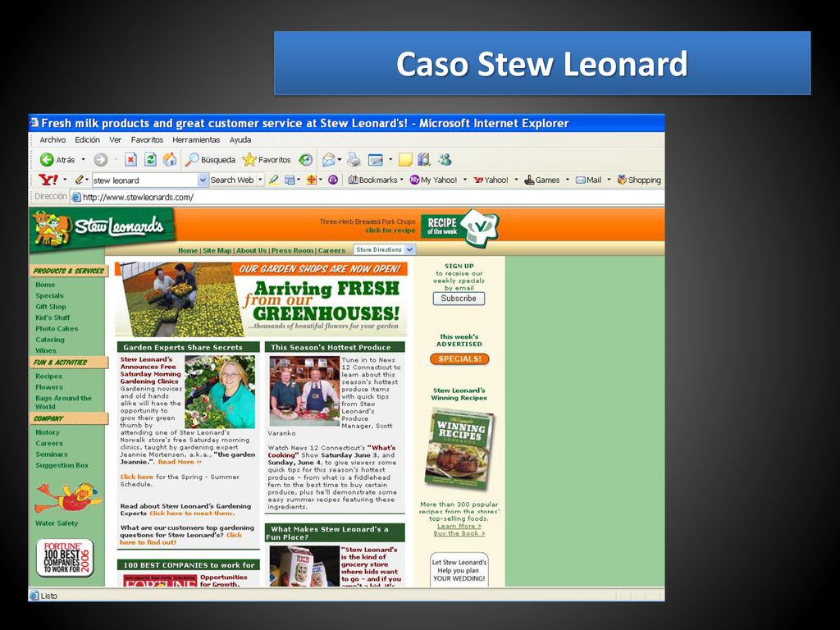Open the Favoritos menu
Image resolution: width=840 pixels, height=630 pixels.
click(x=147, y=139)
